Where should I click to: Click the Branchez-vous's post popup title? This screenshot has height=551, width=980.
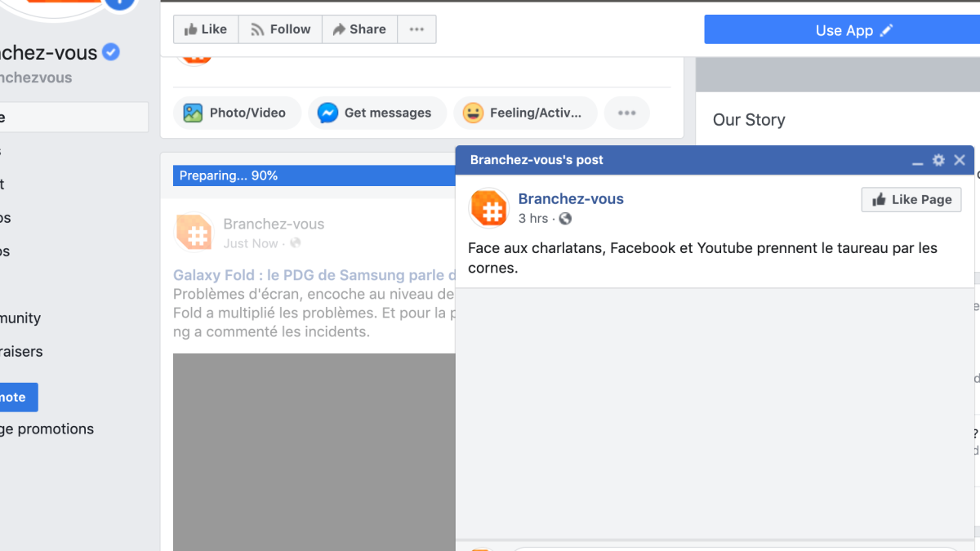tap(537, 160)
